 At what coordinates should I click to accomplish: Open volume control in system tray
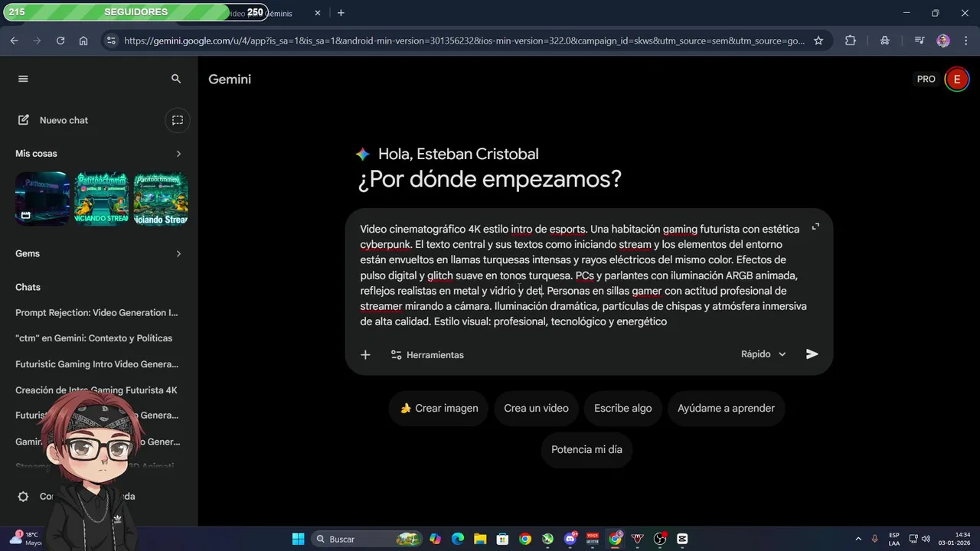click(x=926, y=539)
